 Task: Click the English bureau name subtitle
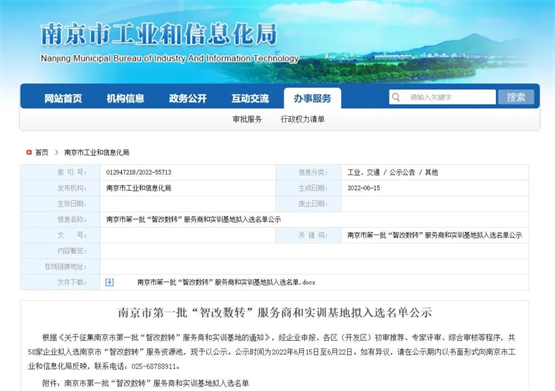[x=170, y=58]
